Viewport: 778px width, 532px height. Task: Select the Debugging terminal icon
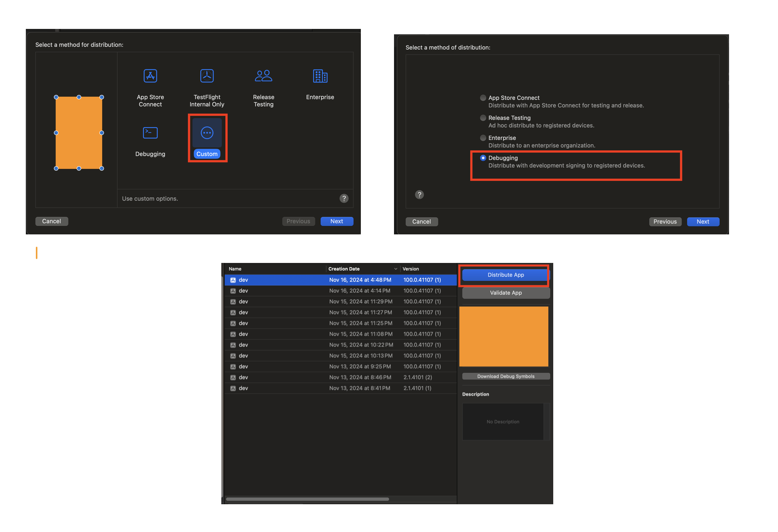(x=150, y=133)
